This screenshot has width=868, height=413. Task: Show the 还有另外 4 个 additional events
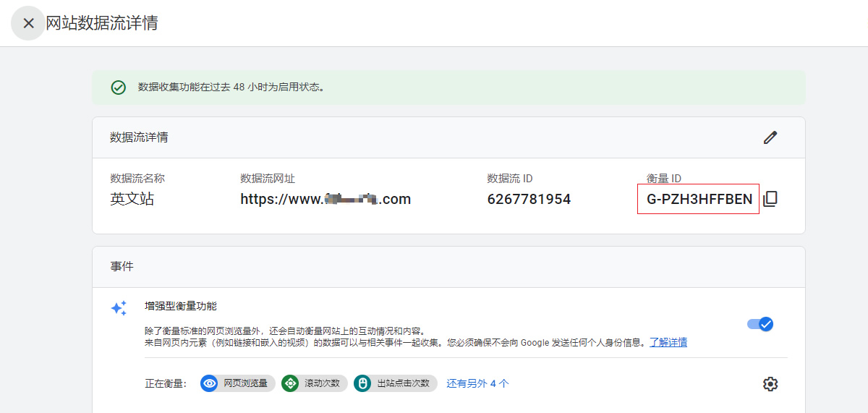point(477,383)
